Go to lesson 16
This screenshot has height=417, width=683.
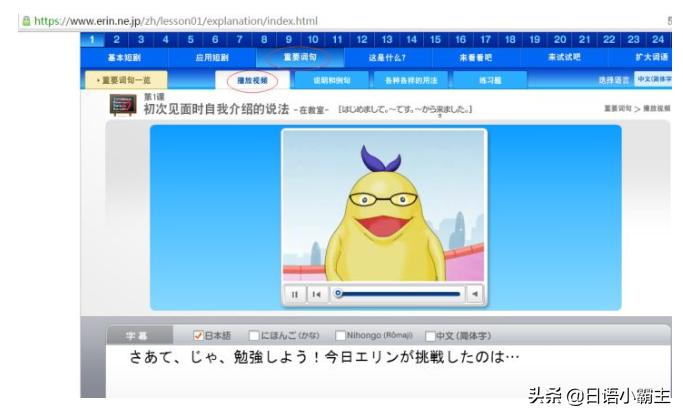(460, 40)
